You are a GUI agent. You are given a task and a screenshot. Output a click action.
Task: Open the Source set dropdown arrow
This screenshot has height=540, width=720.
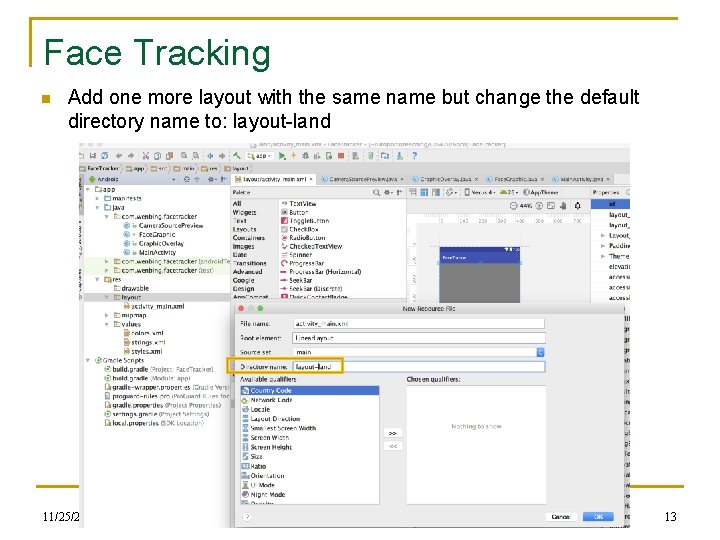[540, 352]
